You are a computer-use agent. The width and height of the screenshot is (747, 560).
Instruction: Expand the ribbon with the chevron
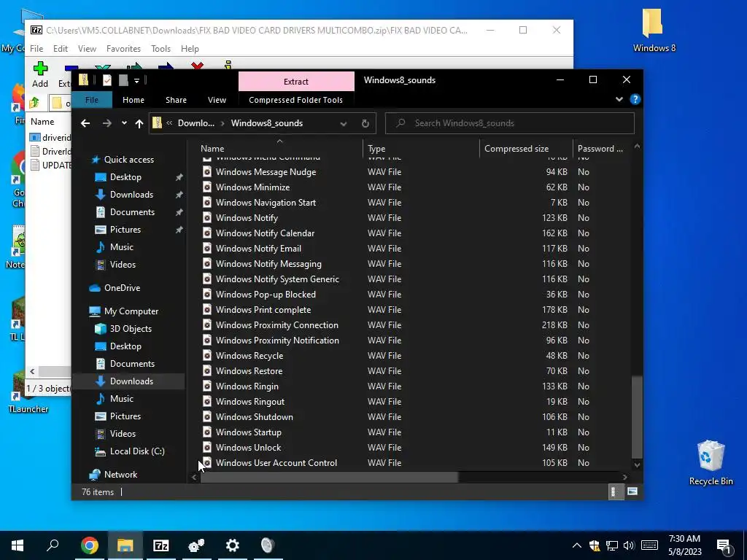(619, 99)
